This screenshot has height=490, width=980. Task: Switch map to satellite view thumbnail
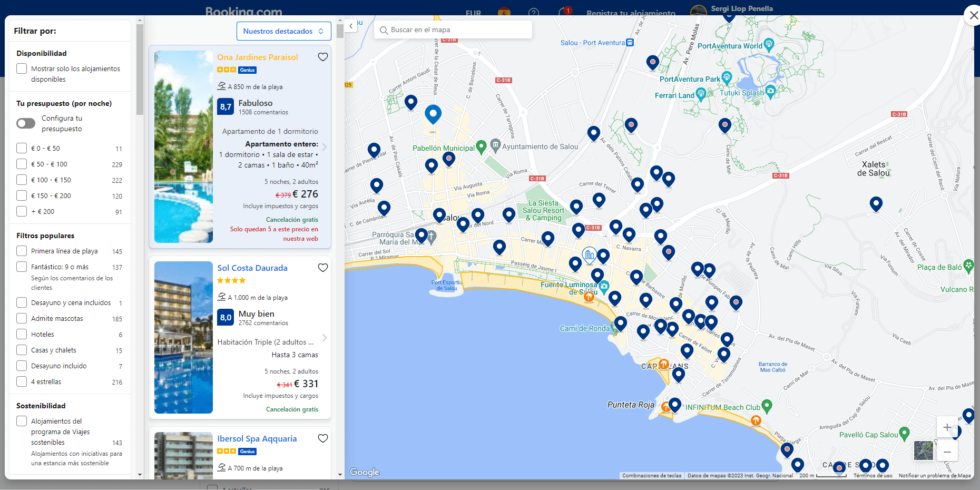click(x=923, y=450)
